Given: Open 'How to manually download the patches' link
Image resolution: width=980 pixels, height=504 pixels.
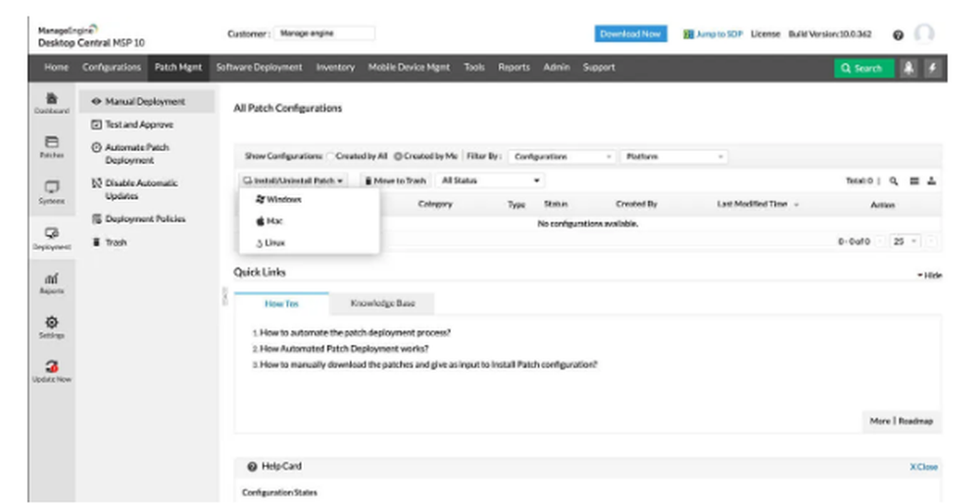Looking at the screenshot, I should coord(428,365).
